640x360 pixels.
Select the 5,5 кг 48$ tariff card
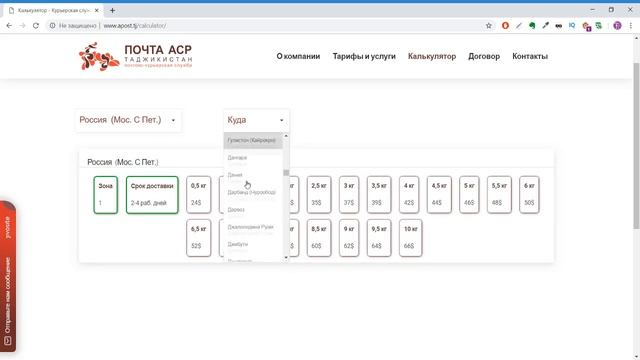click(x=499, y=195)
